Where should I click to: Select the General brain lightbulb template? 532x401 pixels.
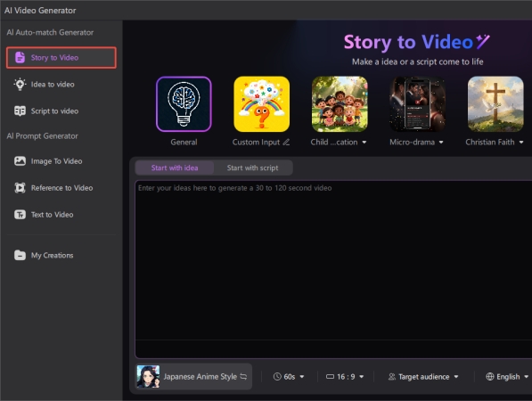184,103
